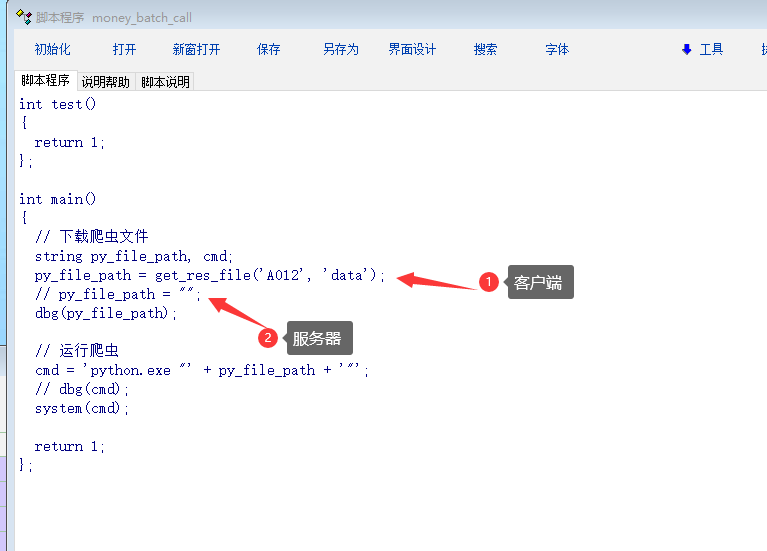This screenshot has height=551, width=767.
Task: Place cursor on the get_res_file code line
Action: point(210,275)
